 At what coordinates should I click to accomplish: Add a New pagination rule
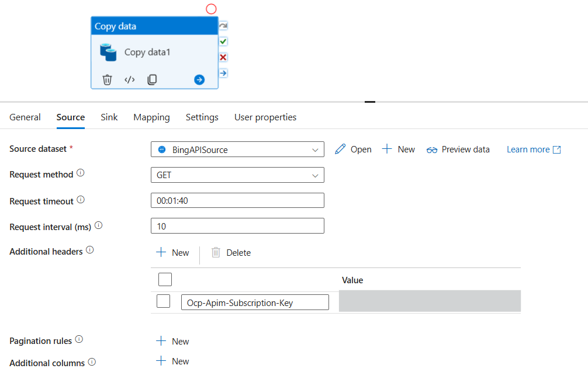[x=172, y=341]
